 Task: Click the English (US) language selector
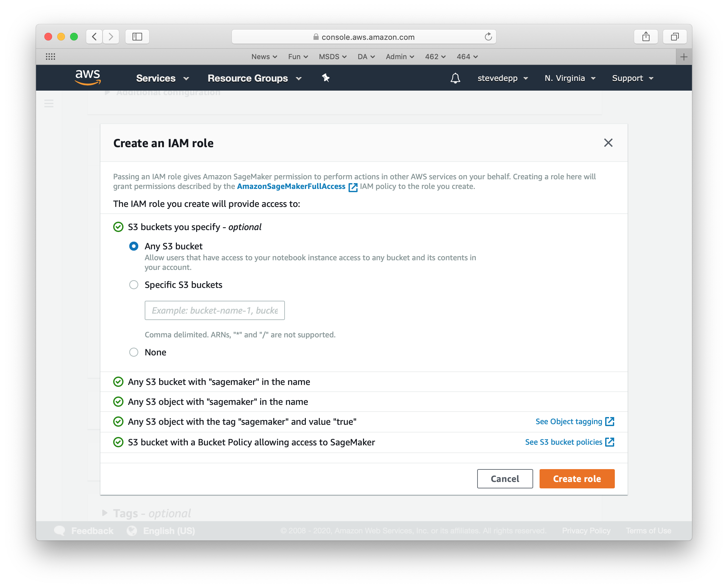point(169,531)
